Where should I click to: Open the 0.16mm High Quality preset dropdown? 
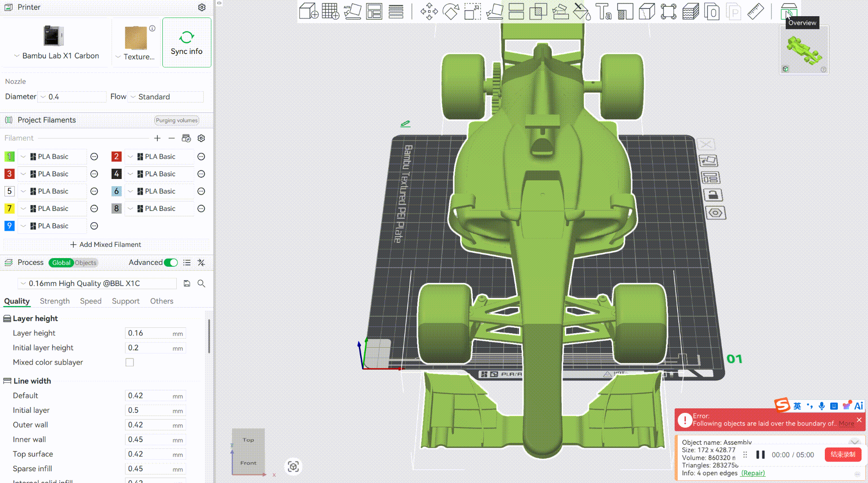(97, 283)
